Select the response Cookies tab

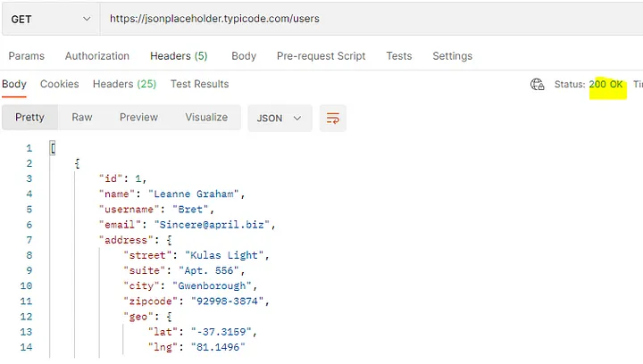tap(60, 84)
